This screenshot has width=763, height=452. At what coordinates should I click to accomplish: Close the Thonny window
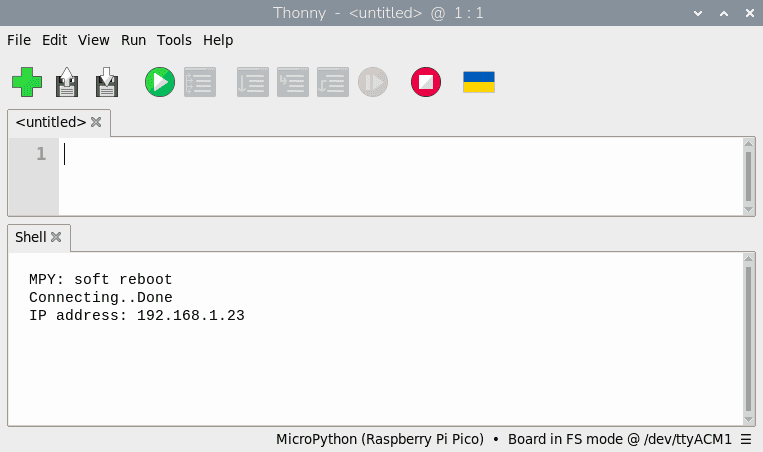point(750,13)
